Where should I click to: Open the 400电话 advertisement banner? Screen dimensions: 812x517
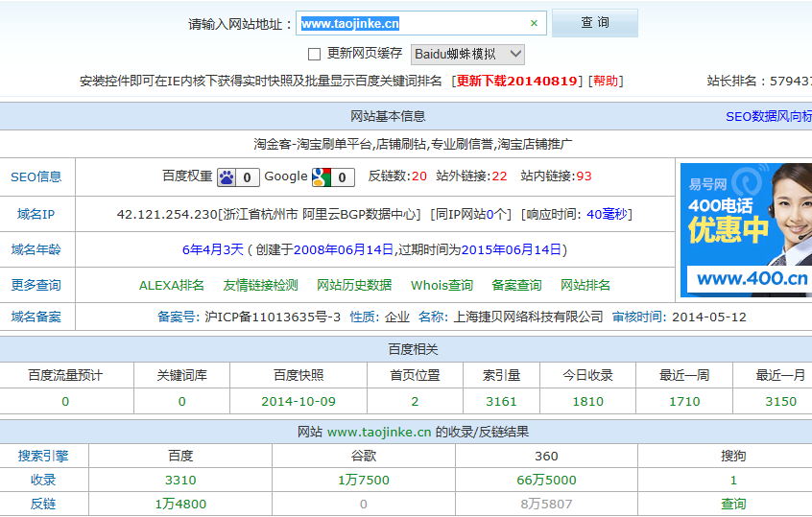(746, 230)
